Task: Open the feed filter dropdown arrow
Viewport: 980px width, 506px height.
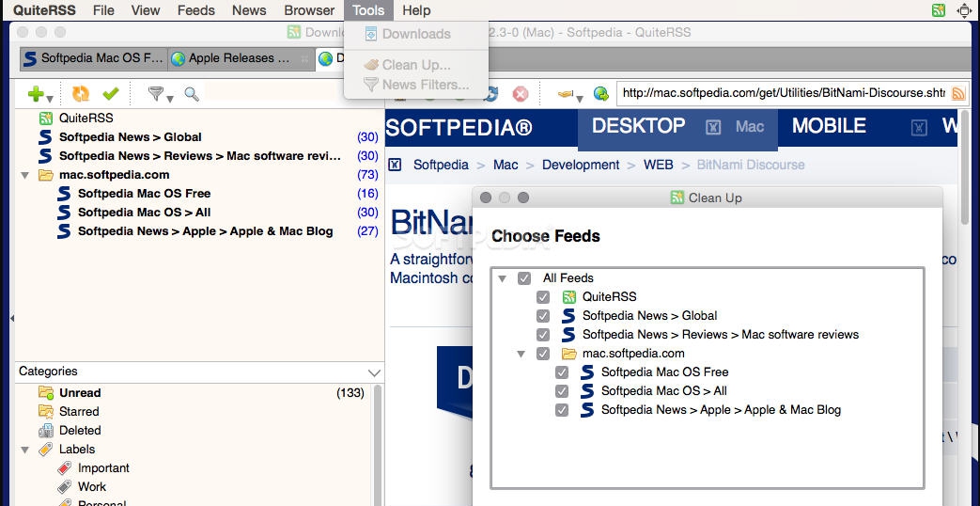Action: 169,98
